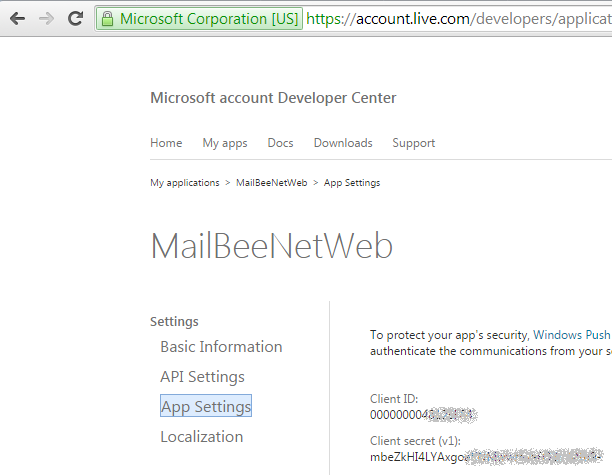Reload the page with the refresh icon
612x475 pixels.
(x=75, y=18)
